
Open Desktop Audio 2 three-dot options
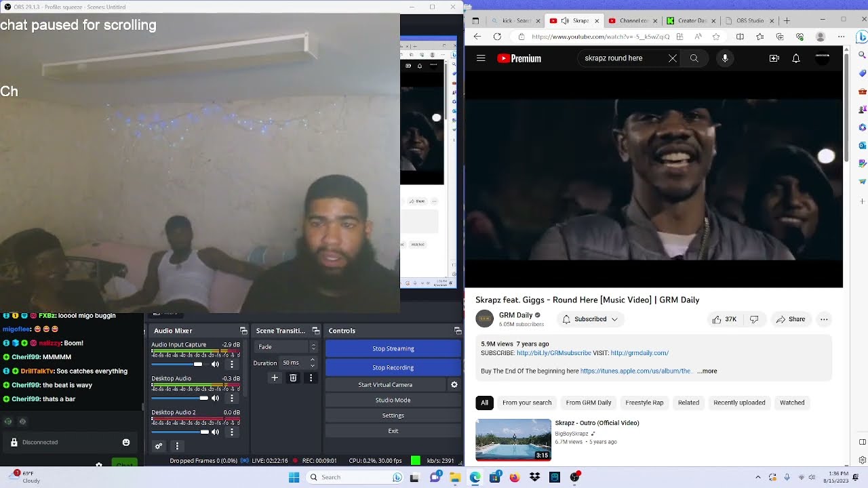[232, 432]
